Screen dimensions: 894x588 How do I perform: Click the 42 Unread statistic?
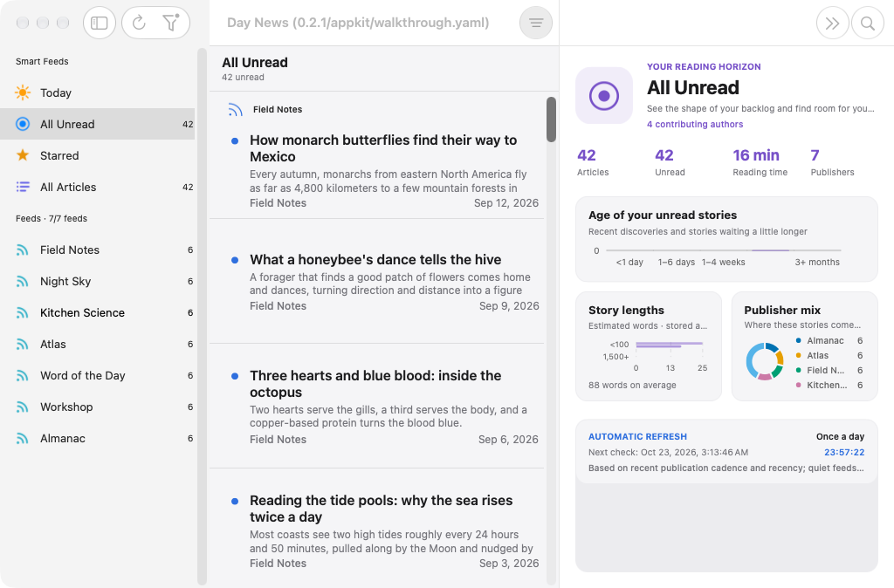[x=670, y=162]
